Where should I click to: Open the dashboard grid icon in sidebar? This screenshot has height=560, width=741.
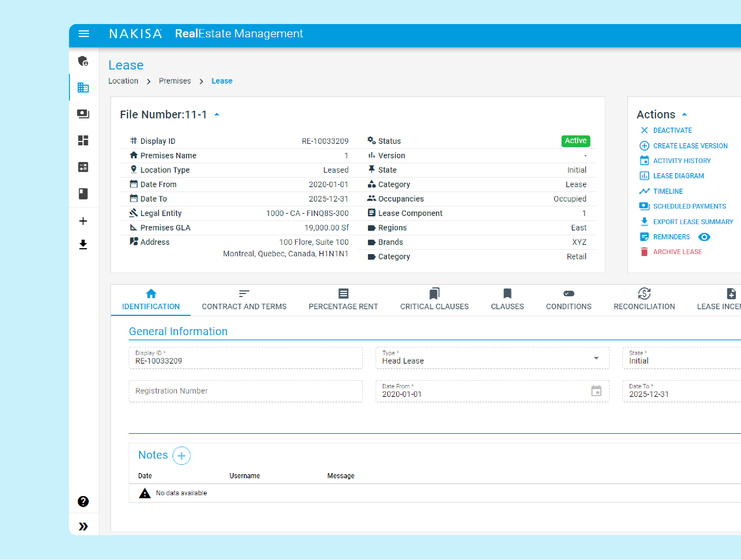point(83,141)
